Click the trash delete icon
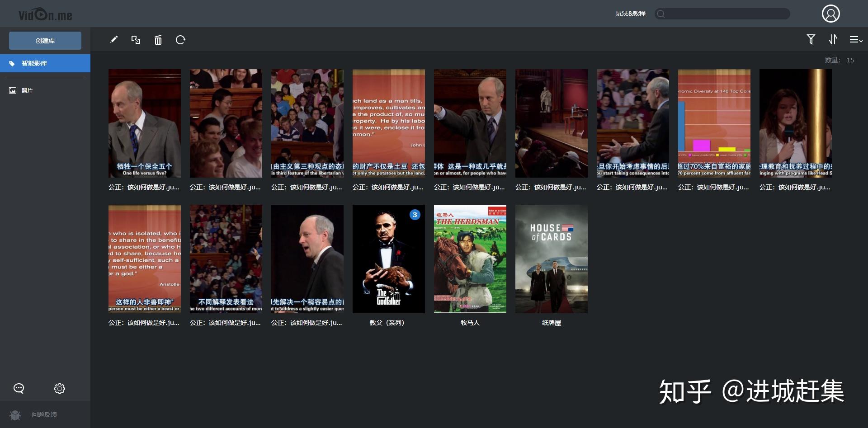This screenshot has height=428, width=868. click(158, 40)
